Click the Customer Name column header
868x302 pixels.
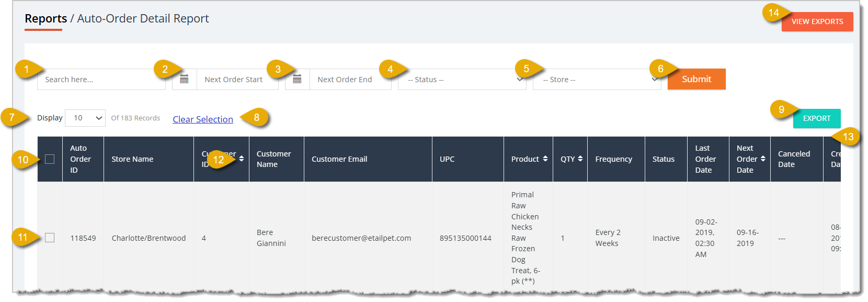[x=277, y=159]
